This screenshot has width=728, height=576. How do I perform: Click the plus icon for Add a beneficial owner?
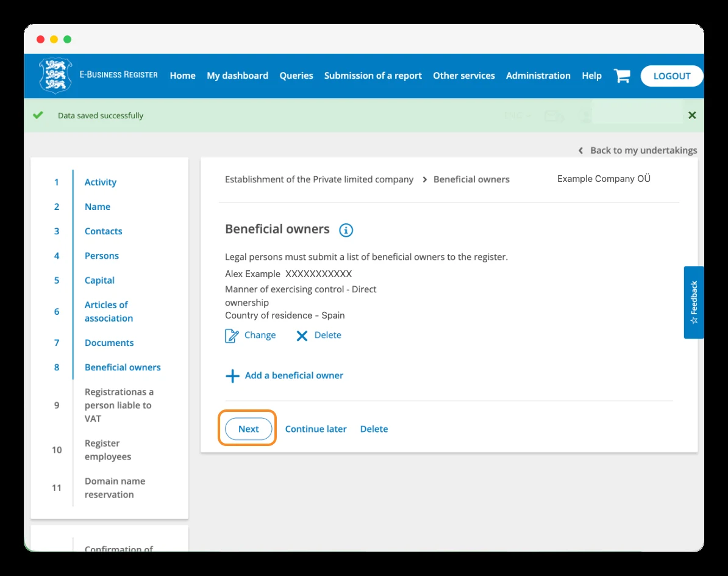coord(232,376)
